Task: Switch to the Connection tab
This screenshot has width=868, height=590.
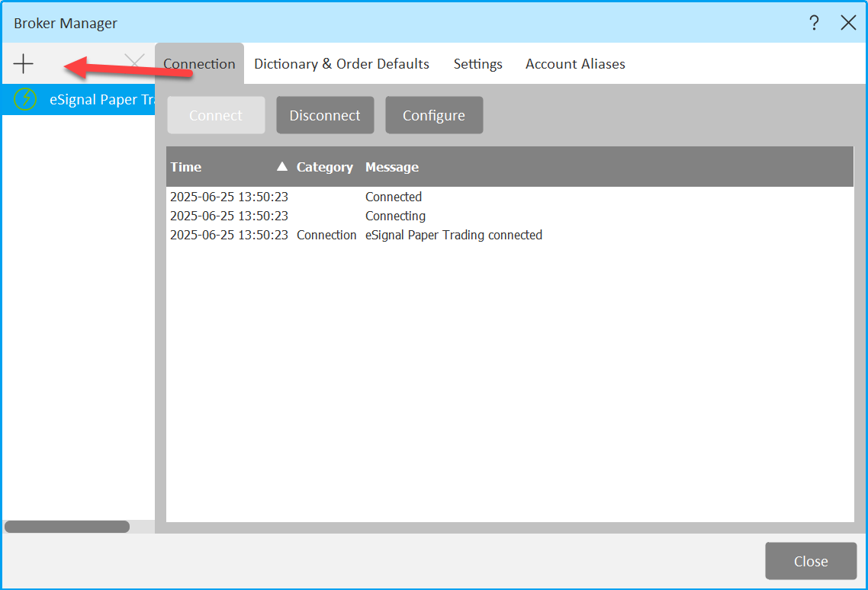Action: pyautogui.click(x=199, y=64)
